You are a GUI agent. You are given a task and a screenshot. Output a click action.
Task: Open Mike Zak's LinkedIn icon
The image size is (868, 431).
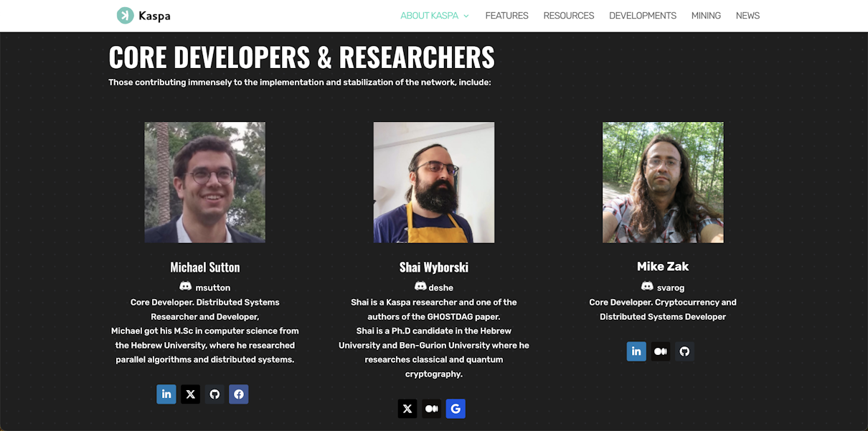coord(636,351)
